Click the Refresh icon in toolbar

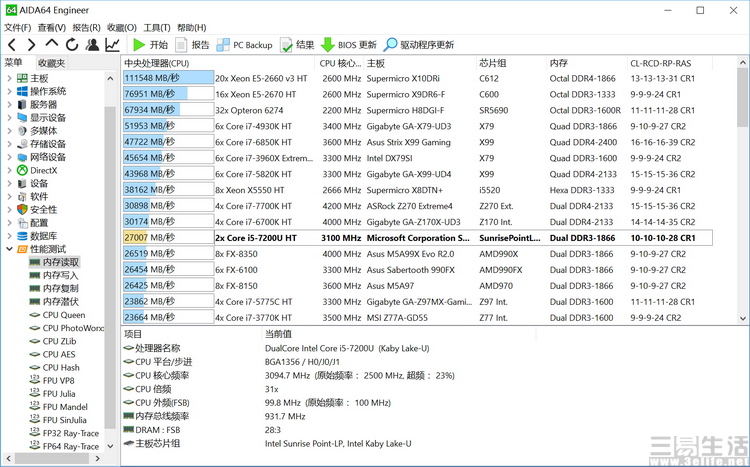(72, 45)
